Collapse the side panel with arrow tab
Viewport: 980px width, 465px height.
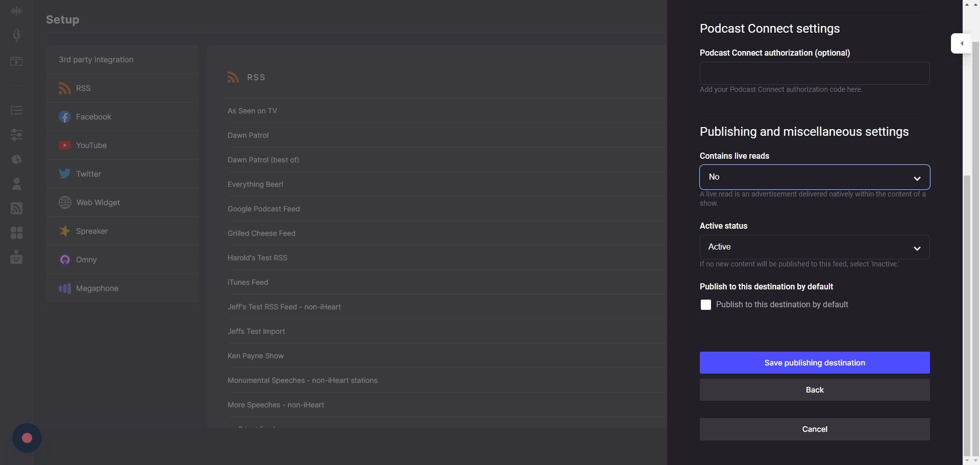(961, 43)
